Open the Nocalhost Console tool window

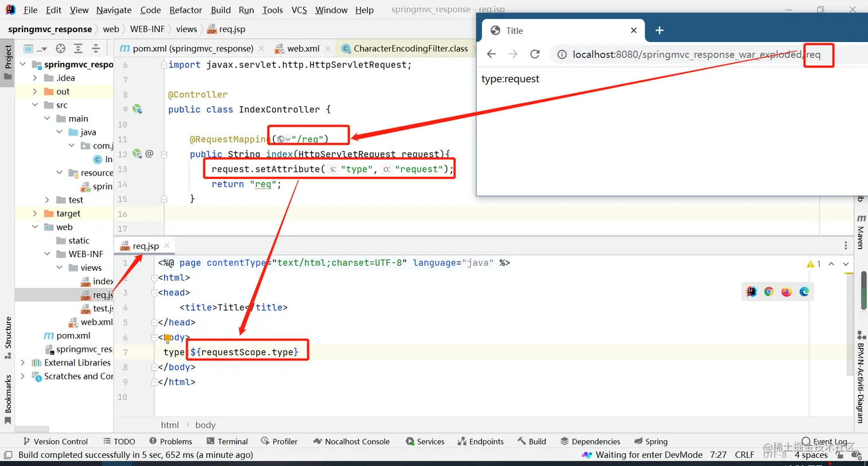pos(351,441)
